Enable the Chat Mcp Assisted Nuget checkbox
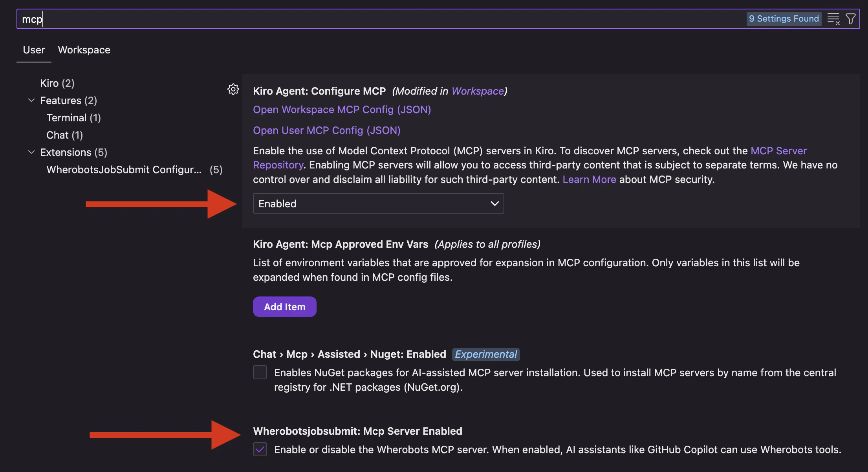Viewport: 868px width, 472px height. click(x=260, y=372)
